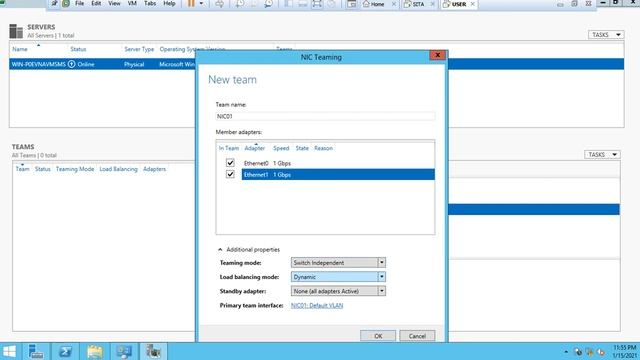Image resolution: width=640 pixels, height=360 pixels.
Task: Show hidden tray icons arrow
Action: click(566, 352)
